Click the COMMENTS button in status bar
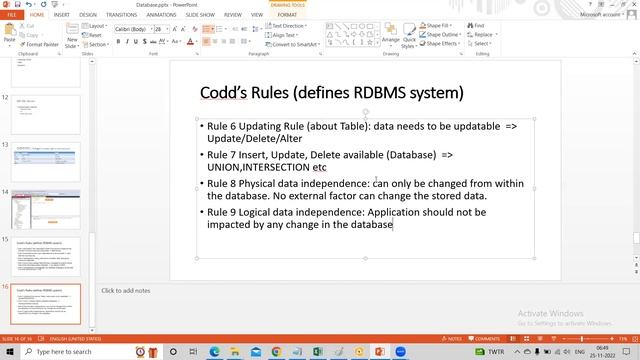The image size is (640, 360). [x=484, y=339]
